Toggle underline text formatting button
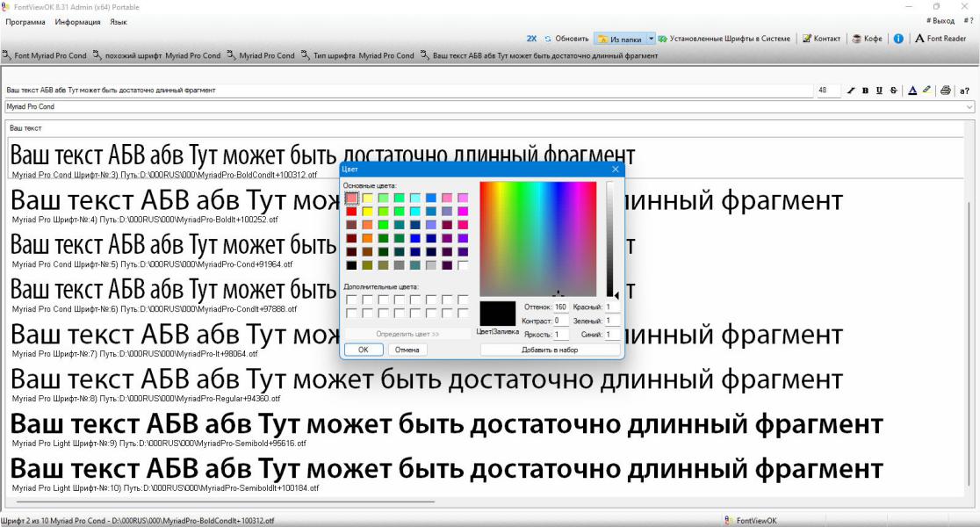 point(879,90)
